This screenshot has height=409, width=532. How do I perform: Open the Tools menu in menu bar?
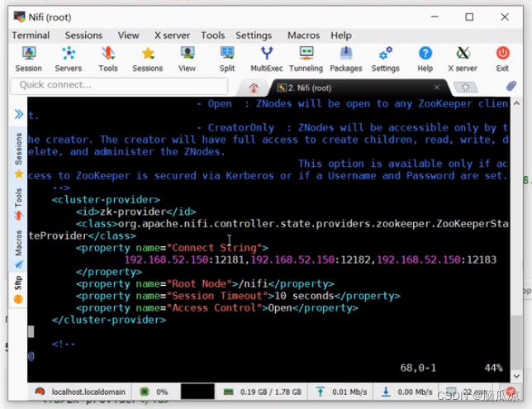click(x=213, y=36)
